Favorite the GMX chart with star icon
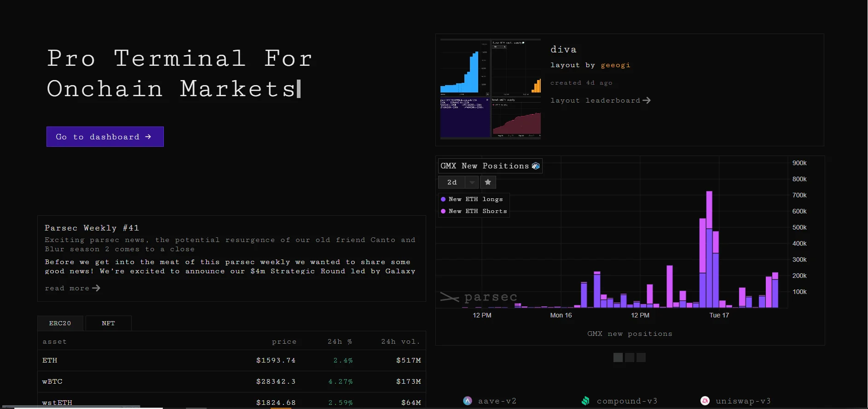Screen dimensions: 868x409 point(488,182)
